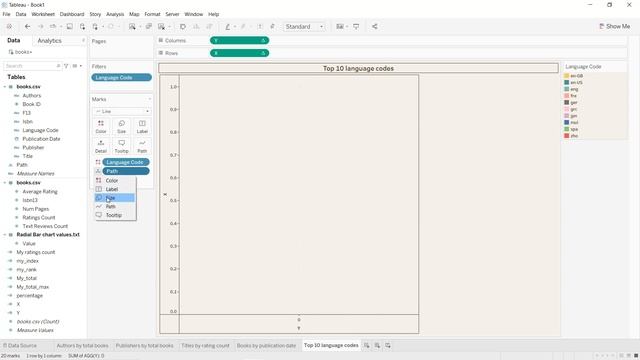Click the filter icon beside Data search
The image size is (640, 360).
[66, 66]
